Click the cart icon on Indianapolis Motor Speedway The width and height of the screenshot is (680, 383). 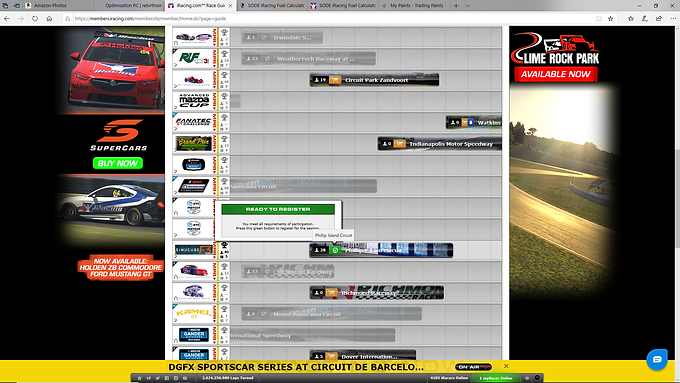pyautogui.click(x=399, y=144)
